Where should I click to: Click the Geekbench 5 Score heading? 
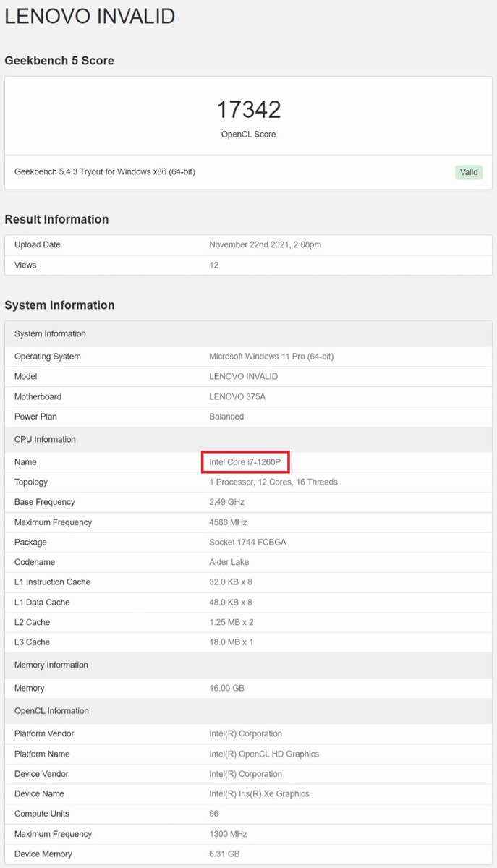[59, 61]
